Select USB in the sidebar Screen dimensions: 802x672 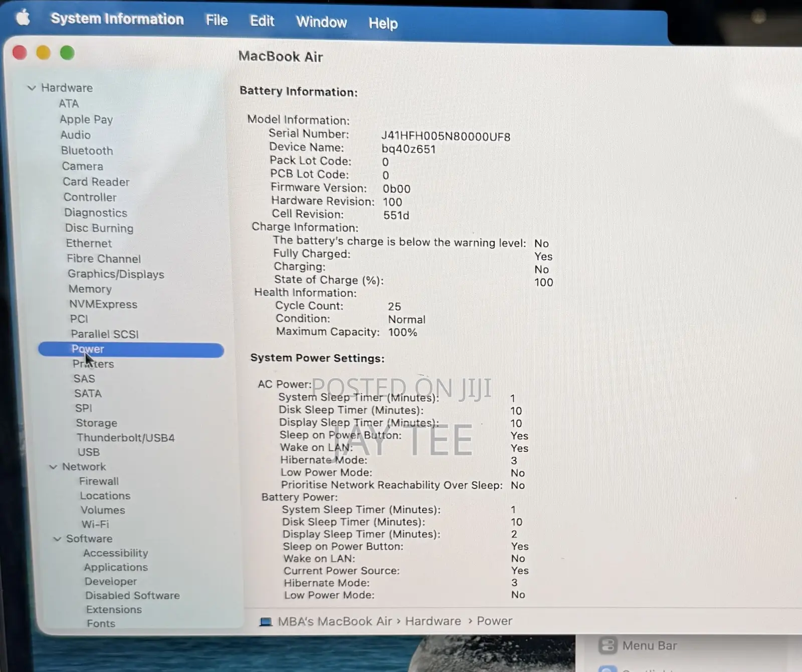click(89, 452)
